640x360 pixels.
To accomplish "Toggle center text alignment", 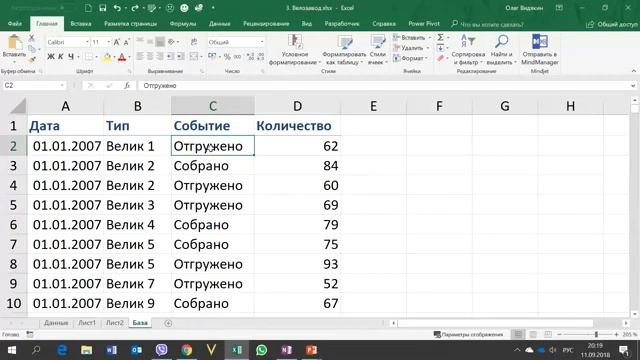I will [150, 56].
